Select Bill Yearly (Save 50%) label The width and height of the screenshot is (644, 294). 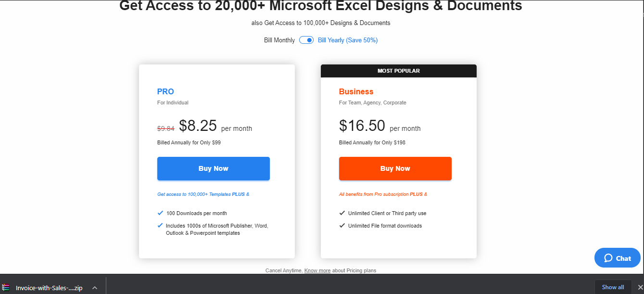click(x=348, y=40)
